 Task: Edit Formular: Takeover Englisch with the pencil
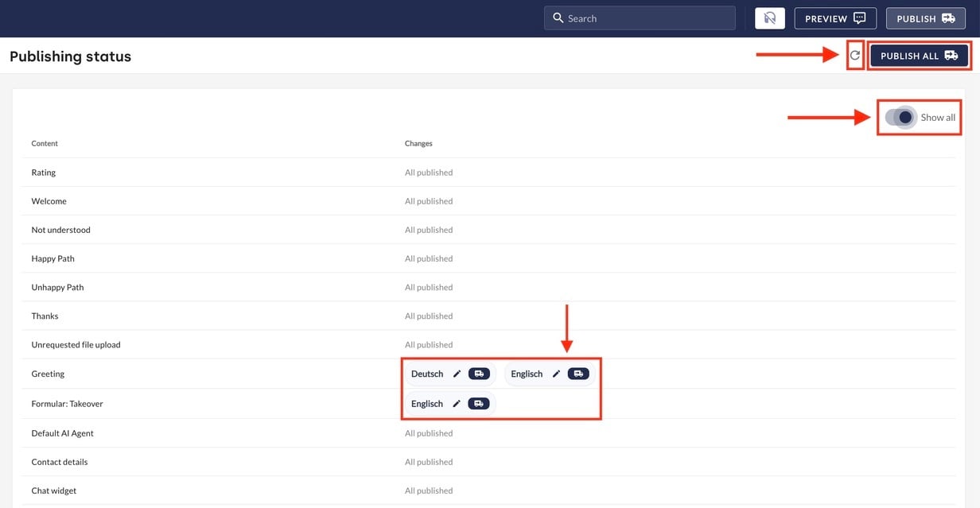(457, 404)
